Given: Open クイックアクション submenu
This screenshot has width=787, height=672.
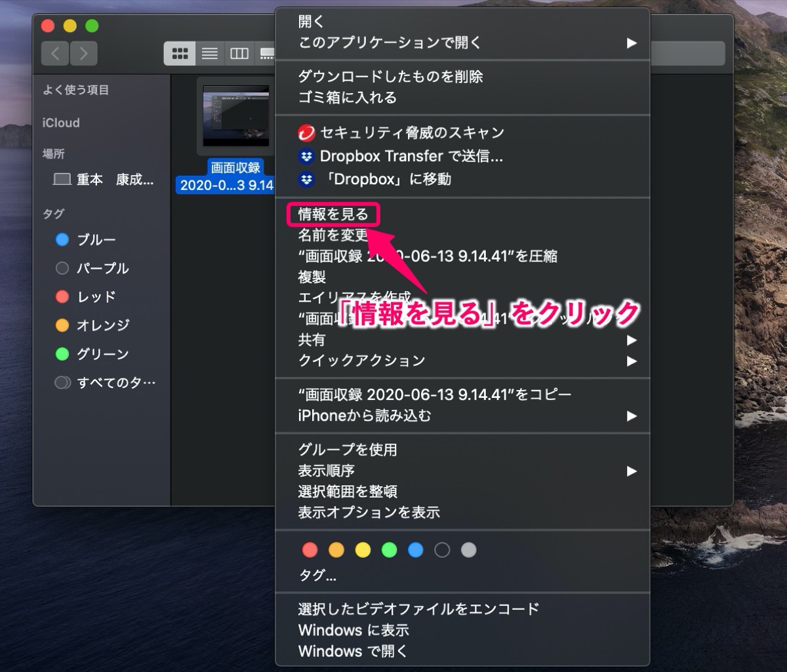Looking at the screenshot, I should [462, 361].
